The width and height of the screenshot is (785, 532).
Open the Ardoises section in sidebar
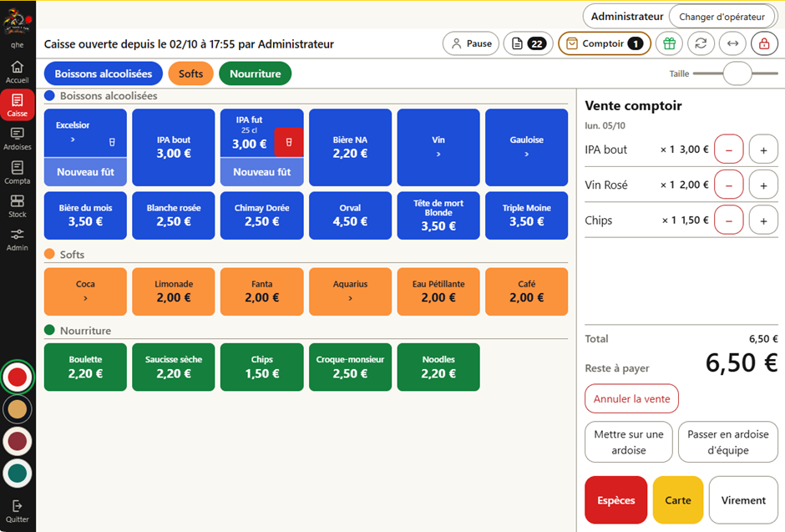coord(18,139)
